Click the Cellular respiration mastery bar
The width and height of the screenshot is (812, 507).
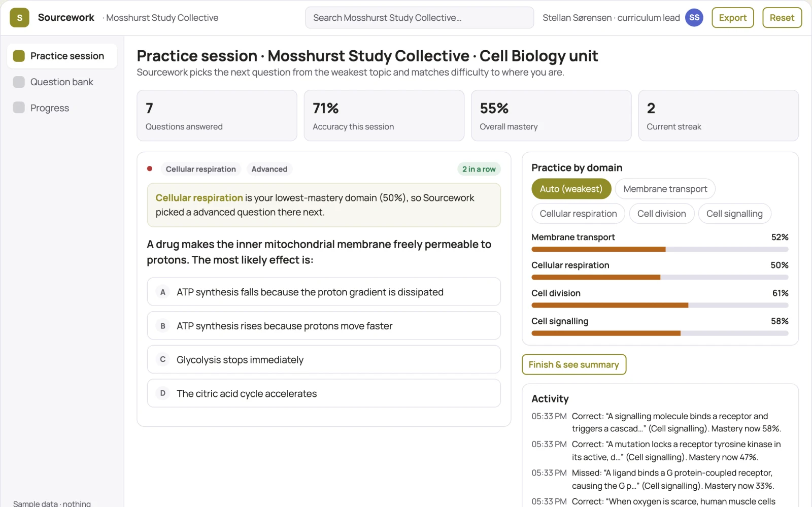coord(660,277)
